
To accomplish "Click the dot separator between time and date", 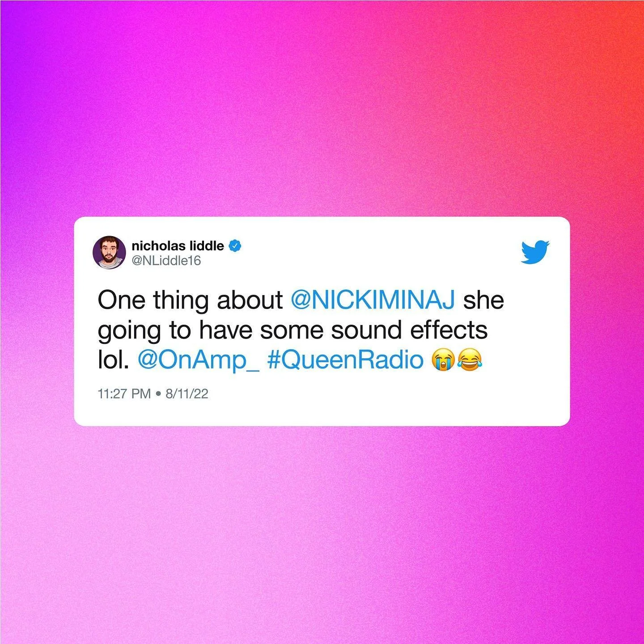I will [x=158, y=394].
